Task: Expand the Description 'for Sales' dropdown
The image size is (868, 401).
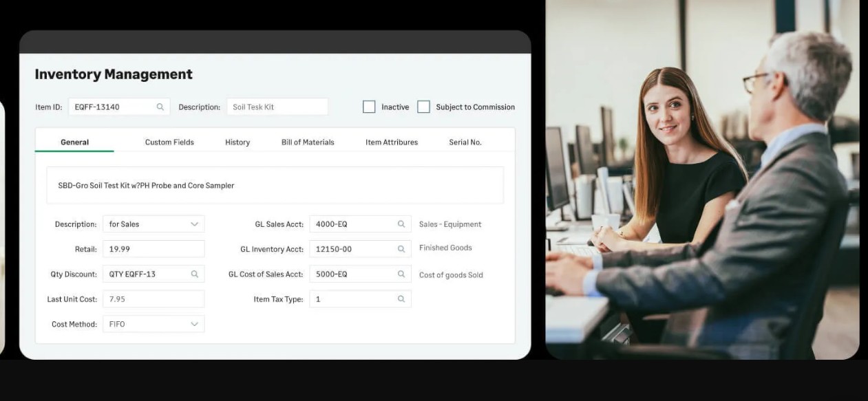Action: (x=194, y=224)
